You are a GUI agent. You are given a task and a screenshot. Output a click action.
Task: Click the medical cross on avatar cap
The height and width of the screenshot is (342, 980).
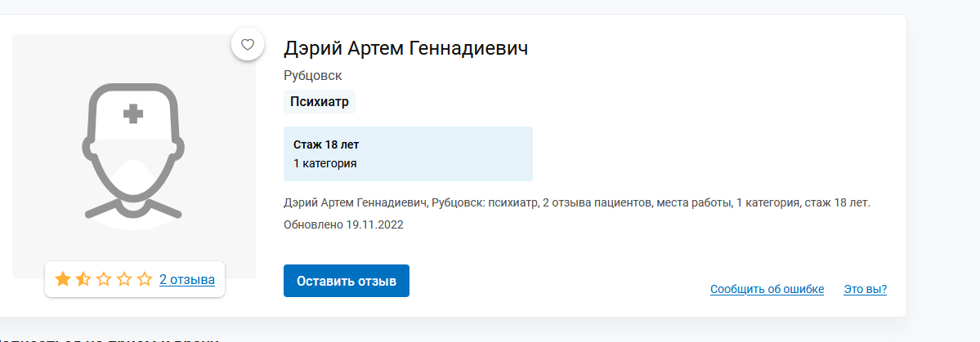[132, 114]
